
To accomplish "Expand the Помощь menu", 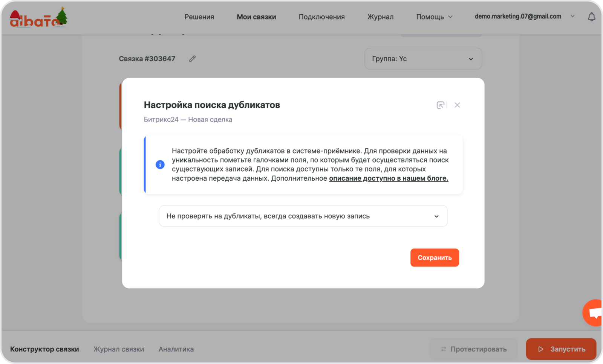I will (x=434, y=17).
